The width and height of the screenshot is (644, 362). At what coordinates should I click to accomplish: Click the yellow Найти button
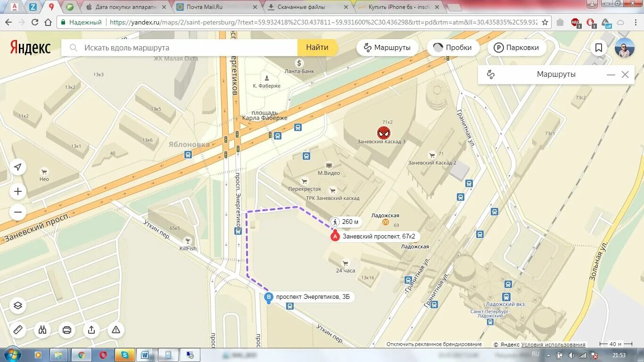click(x=317, y=48)
